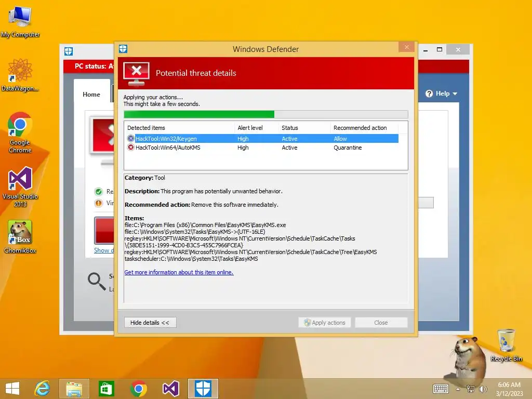Screen dimensions: 532x399
Task: Show hidden tray icons arrow
Action: click(x=458, y=389)
